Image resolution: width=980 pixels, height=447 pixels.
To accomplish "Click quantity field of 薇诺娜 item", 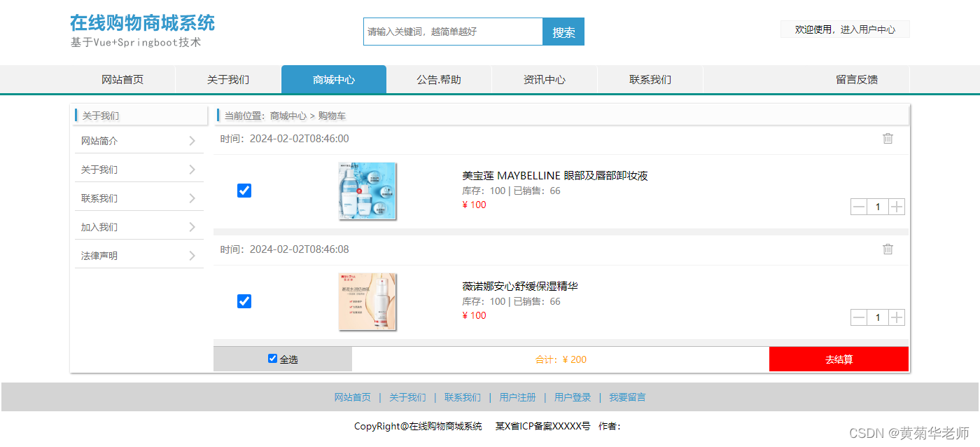I will click(x=878, y=317).
